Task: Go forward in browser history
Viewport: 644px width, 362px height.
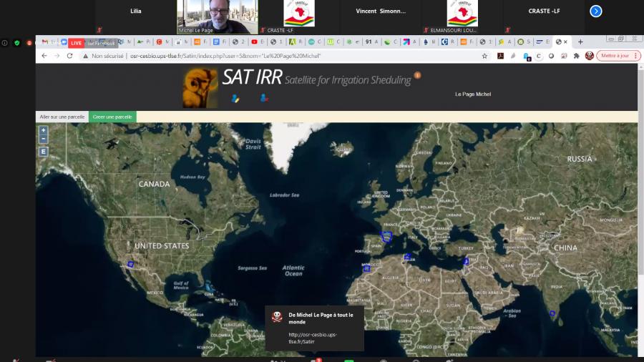Action: [x=57, y=56]
